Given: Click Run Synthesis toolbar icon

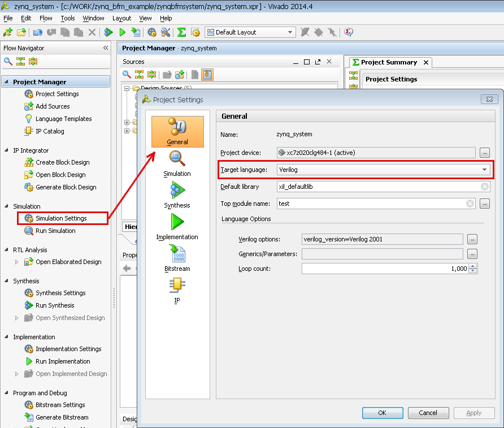Looking at the screenshot, I should (x=108, y=32).
